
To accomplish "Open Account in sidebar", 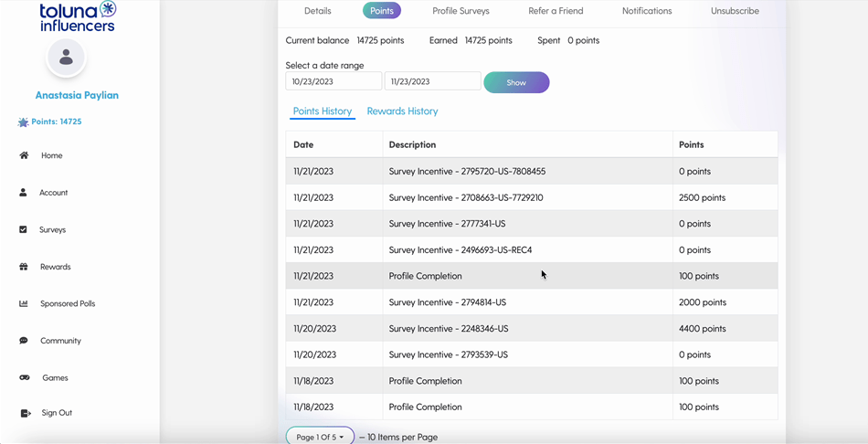I will tap(54, 193).
